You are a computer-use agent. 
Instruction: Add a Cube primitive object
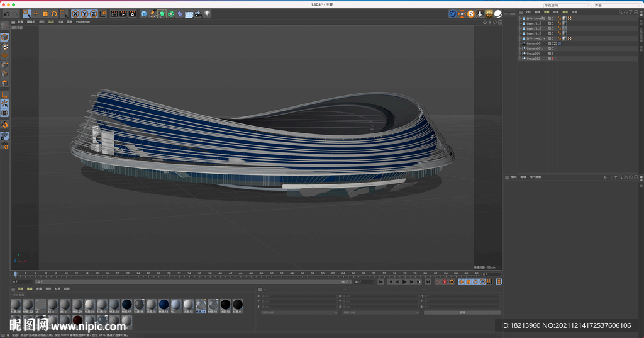pyautogui.click(x=143, y=14)
